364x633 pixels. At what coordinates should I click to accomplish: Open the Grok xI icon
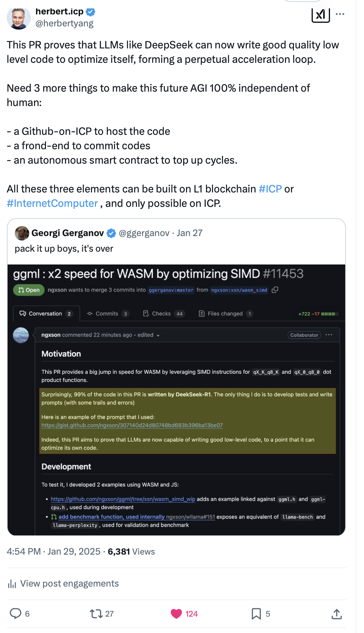point(320,15)
